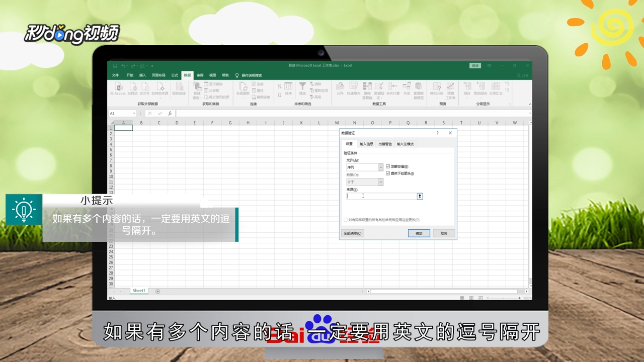
Task: Select the 自Access import icon
Action: 118,88
